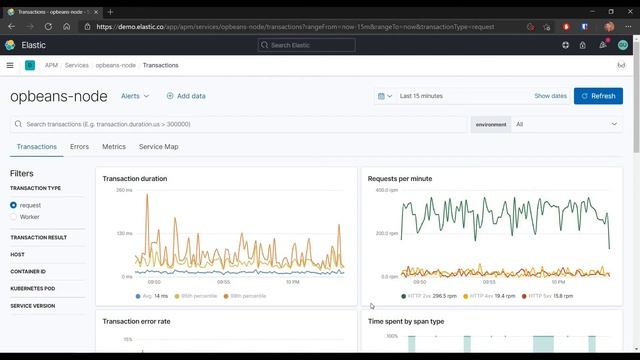Click Show dates link
This screenshot has width=640, height=360.
tap(550, 96)
